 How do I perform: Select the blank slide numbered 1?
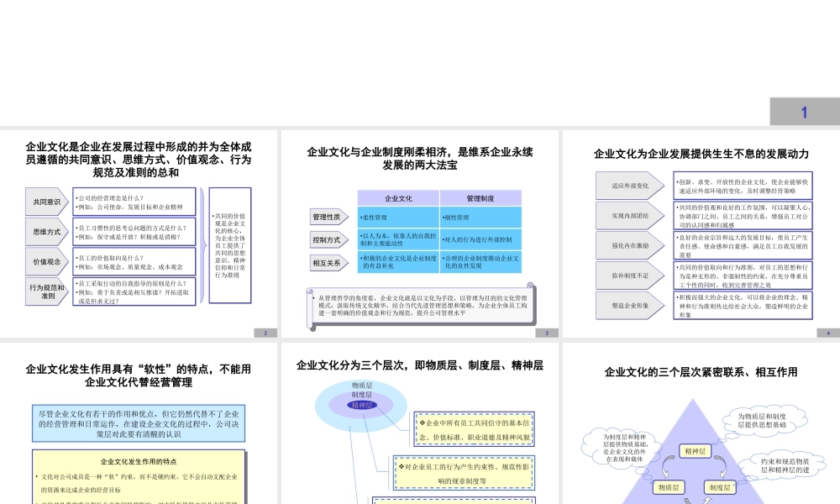point(420,63)
